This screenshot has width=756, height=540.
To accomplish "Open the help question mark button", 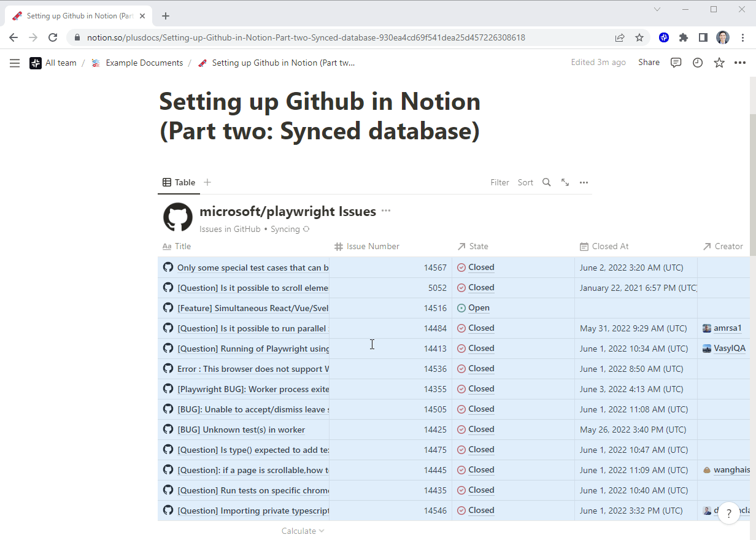I will [x=729, y=514].
